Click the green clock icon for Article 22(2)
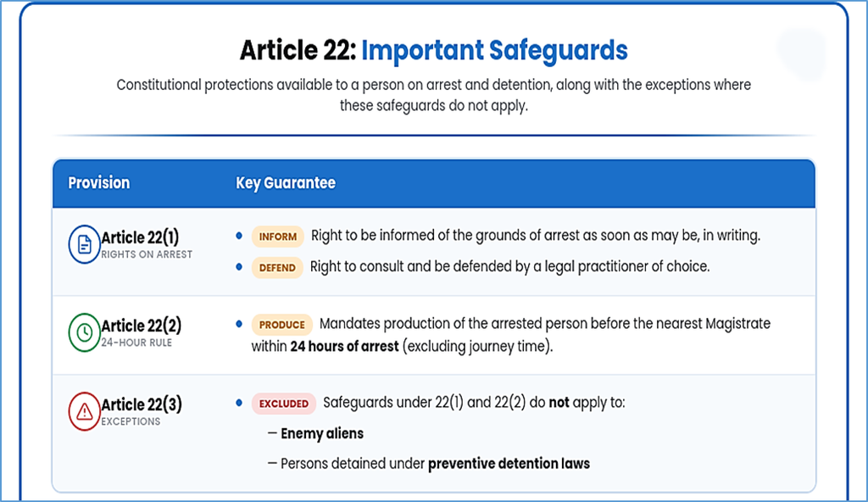Screen dimensions: 868x502 tap(84, 332)
